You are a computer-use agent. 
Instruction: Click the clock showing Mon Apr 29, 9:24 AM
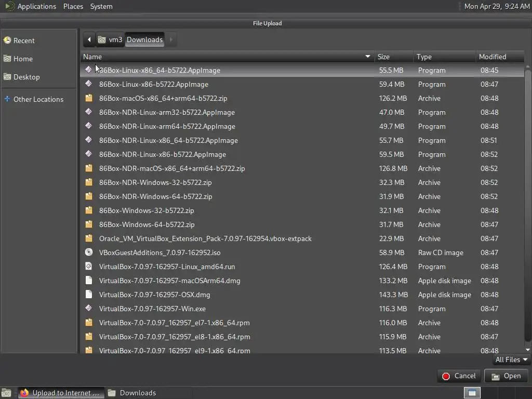pos(496,6)
